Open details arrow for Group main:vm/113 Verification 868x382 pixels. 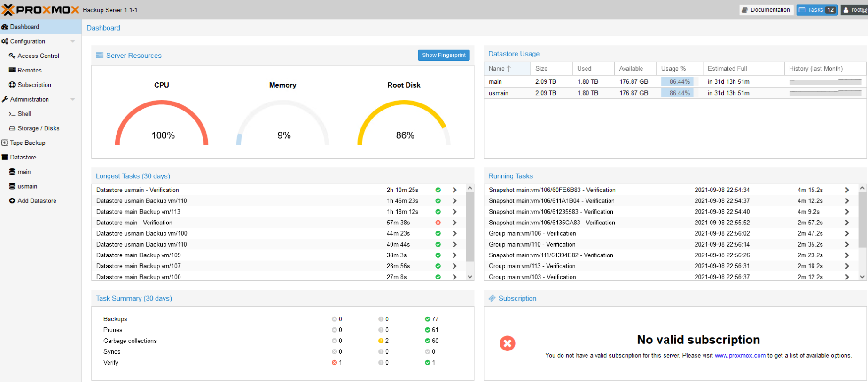(847, 266)
